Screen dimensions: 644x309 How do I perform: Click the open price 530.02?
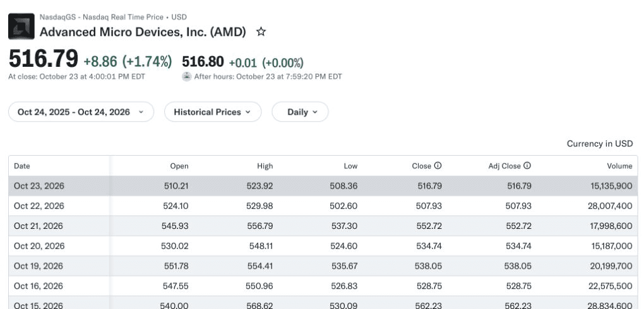(175, 246)
